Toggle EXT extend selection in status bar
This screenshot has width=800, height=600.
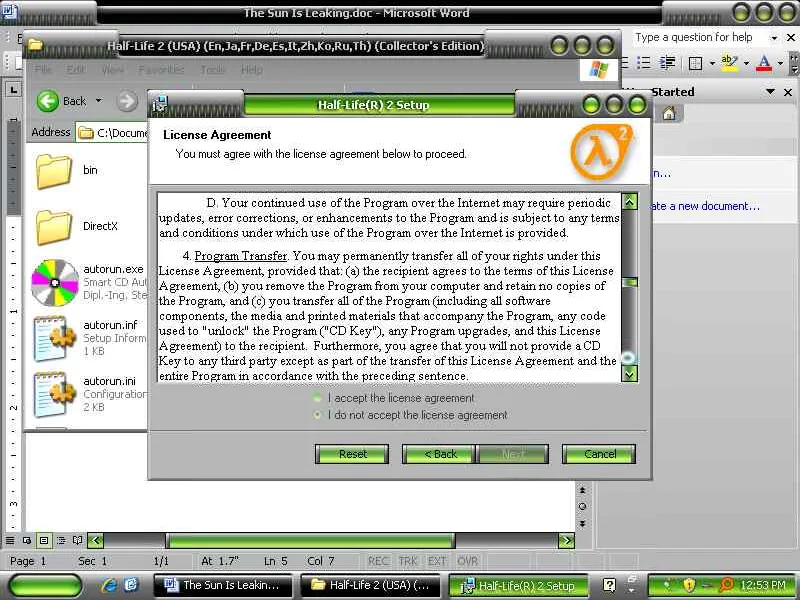pyautogui.click(x=437, y=561)
